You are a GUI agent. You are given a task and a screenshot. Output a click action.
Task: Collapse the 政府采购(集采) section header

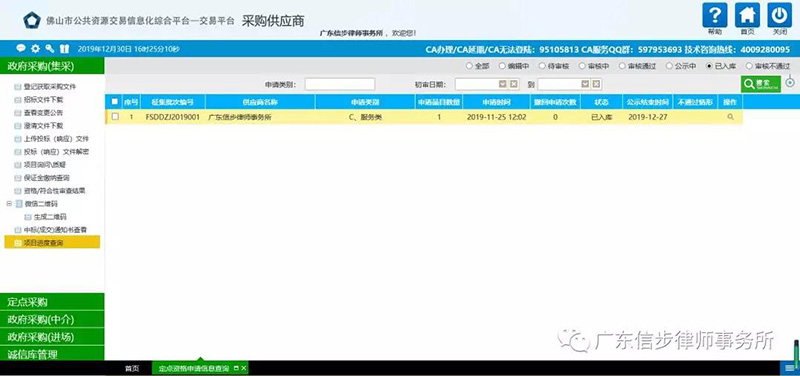(x=52, y=66)
